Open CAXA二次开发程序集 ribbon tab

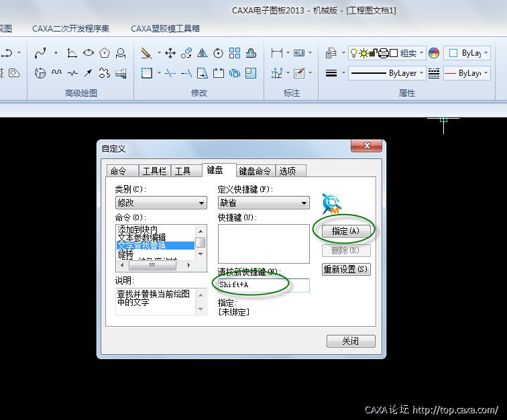point(71,28)
